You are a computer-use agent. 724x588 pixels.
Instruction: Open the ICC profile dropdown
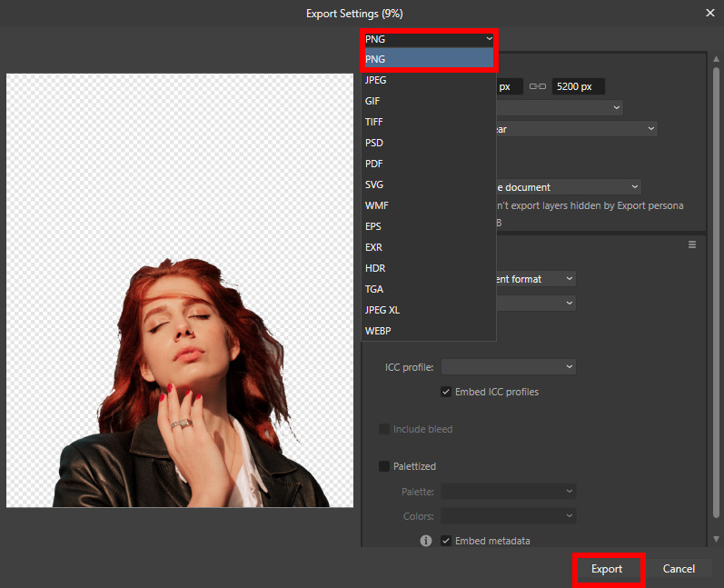tap(508, 366)
